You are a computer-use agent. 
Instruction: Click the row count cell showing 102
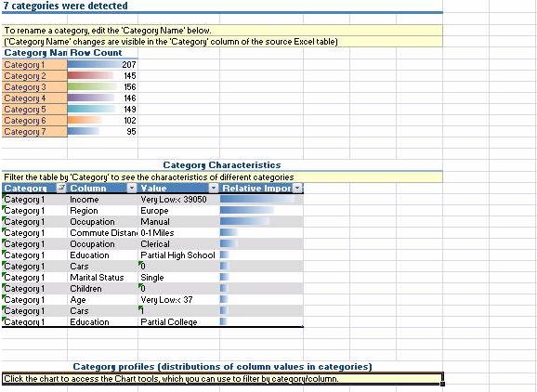[103, 121]
